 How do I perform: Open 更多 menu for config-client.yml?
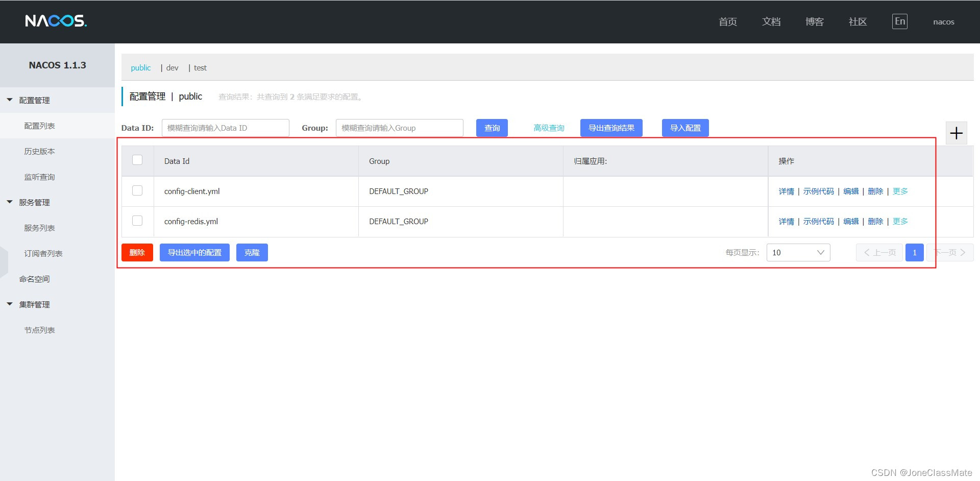pos(900,191)
